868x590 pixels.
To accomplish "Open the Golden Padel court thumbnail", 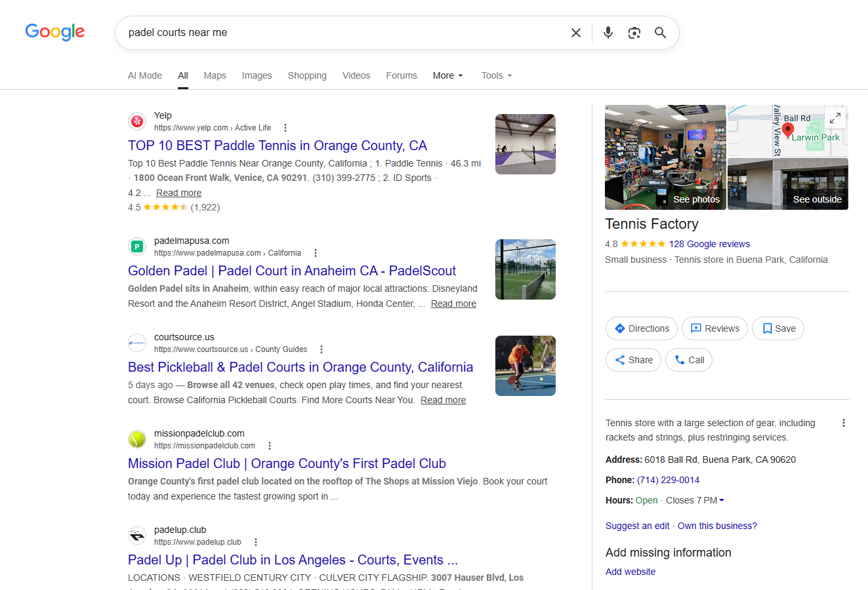I will (x=526, y=269).
